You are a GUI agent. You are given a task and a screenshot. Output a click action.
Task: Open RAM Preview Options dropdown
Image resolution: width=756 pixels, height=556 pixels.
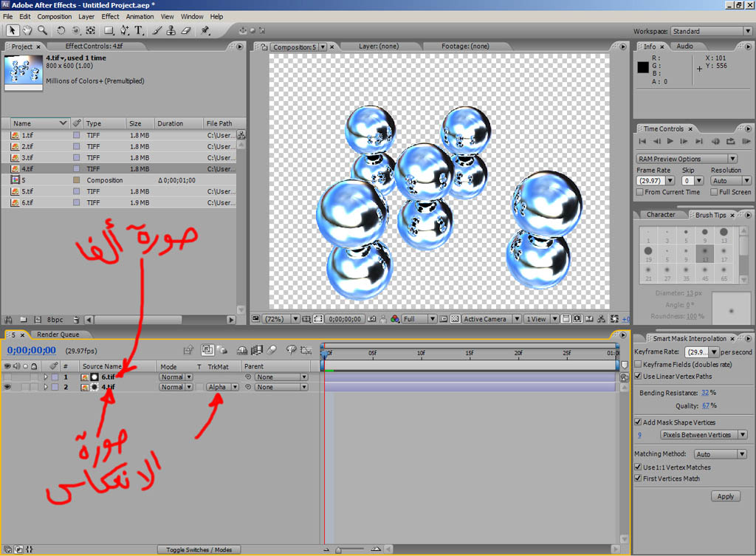click(x=687, y=159)
